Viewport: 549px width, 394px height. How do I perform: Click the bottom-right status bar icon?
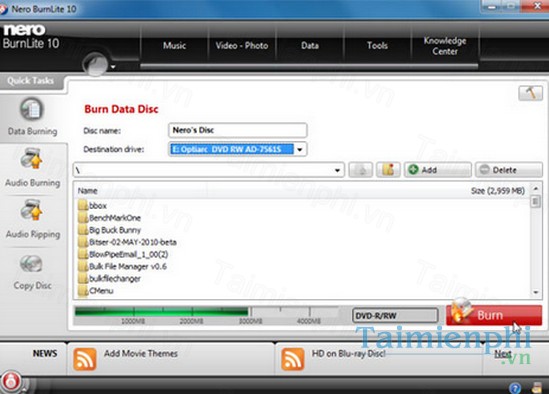pyautogui.click(x=537, y=387)
